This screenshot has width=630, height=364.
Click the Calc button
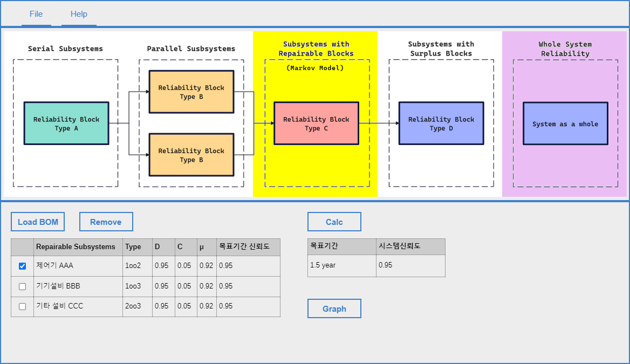pyautogui.click(x=334, y=222)
